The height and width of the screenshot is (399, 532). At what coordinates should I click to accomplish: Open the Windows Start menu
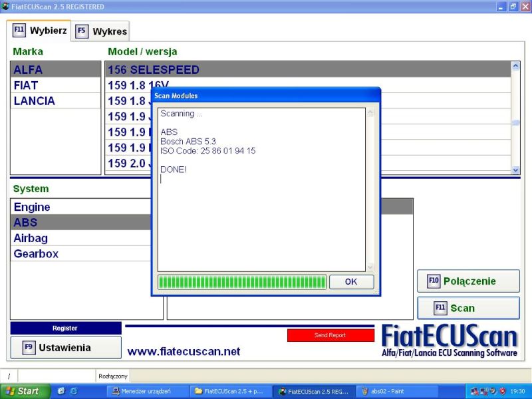click(25, 391)
